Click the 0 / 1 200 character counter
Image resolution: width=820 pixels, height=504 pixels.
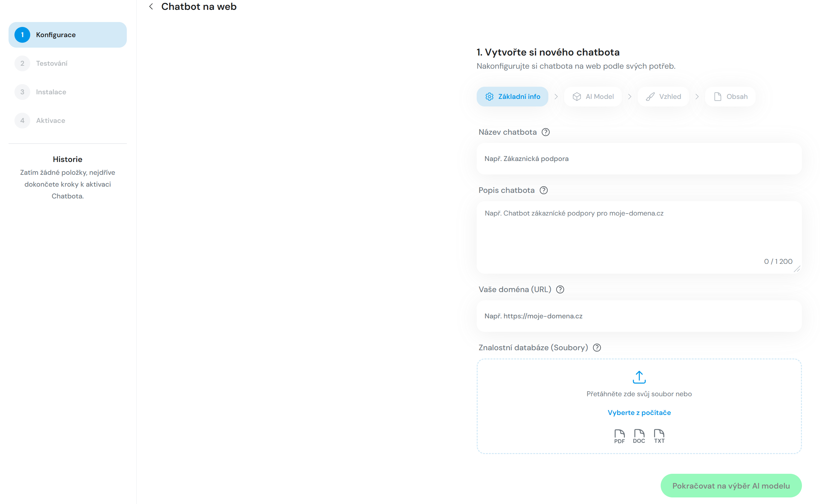(778, 262)
